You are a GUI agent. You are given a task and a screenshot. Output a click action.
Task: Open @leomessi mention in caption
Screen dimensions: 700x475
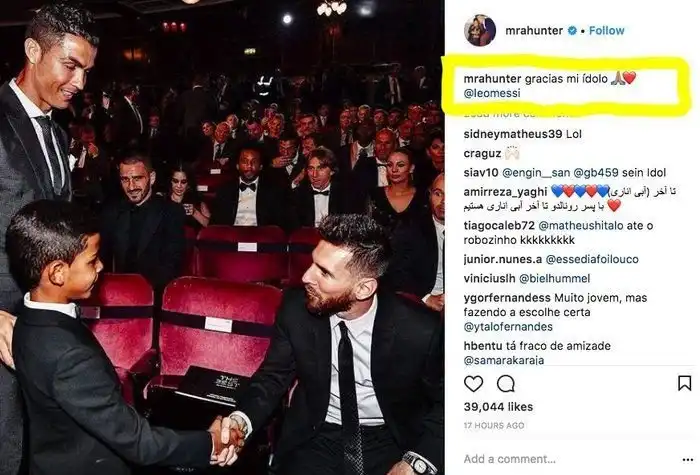(492, 93)
